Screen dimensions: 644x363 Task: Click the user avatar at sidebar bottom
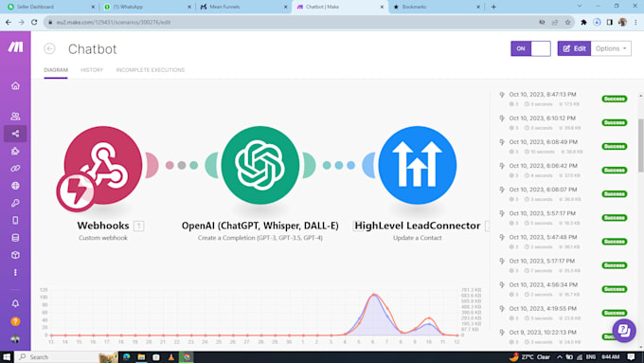pyautogui.click(x=15, y=339)
